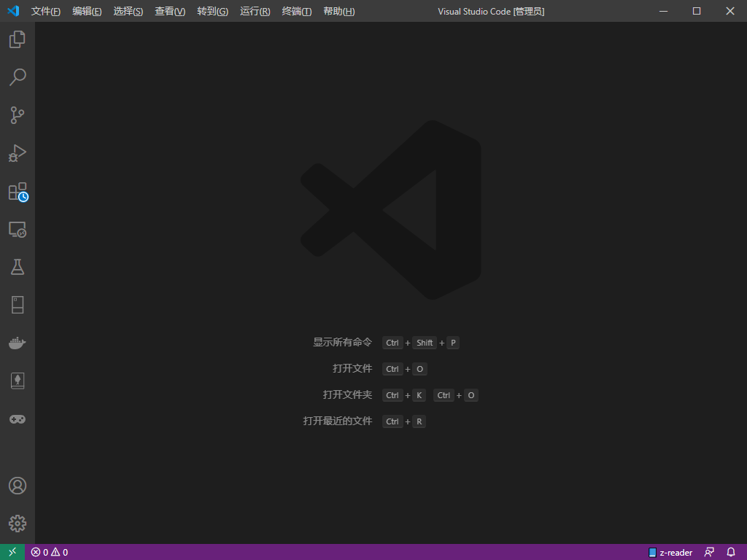Click the green remote window indicator
The width and height of the screenshot is (747, 560).
coord(12,552)
